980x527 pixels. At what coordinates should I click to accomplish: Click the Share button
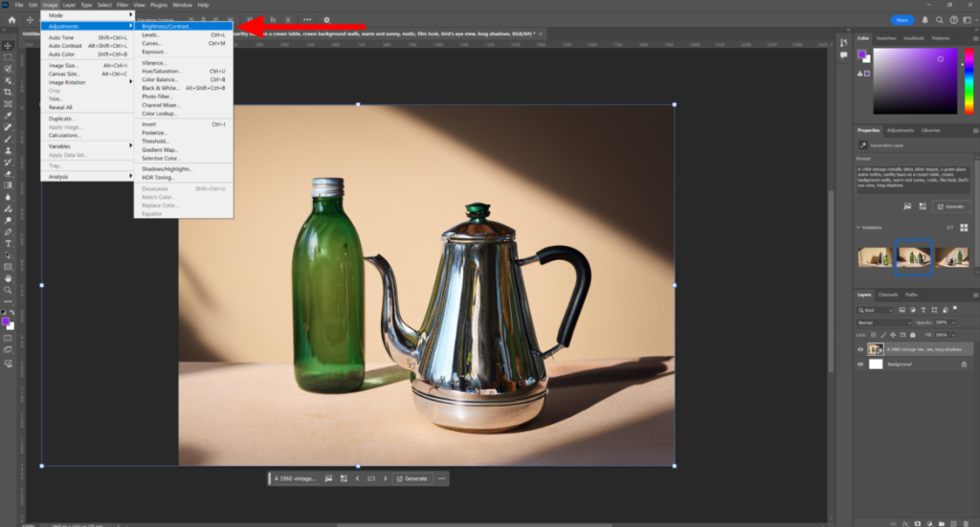(x=902, y=20)
